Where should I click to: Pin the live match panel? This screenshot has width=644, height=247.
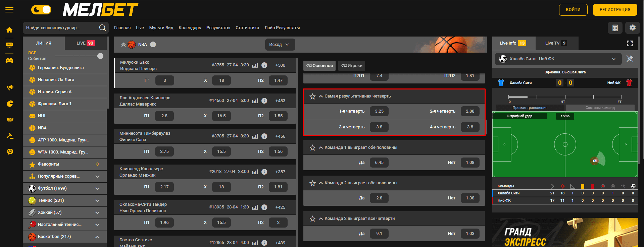coord(630,59)
